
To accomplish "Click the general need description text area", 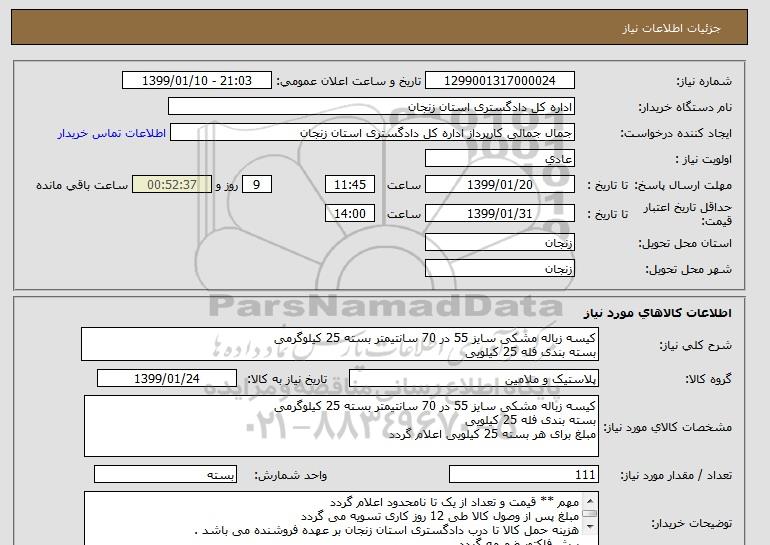I will click(340, 344).
